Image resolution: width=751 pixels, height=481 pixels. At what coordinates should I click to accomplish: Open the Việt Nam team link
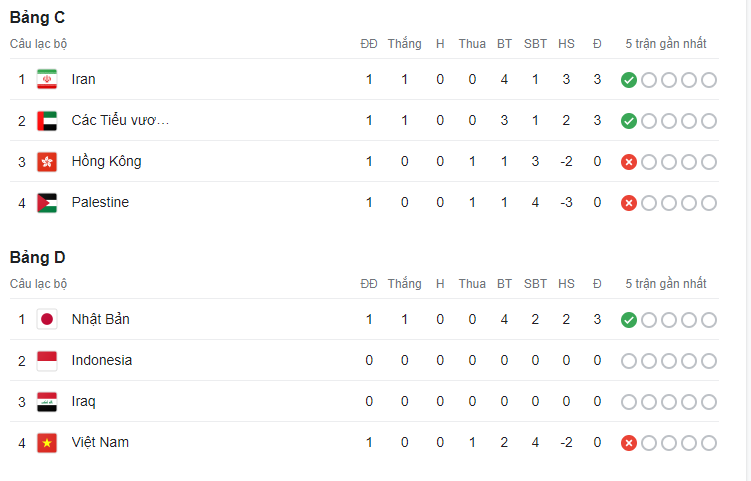pos(100,442)
